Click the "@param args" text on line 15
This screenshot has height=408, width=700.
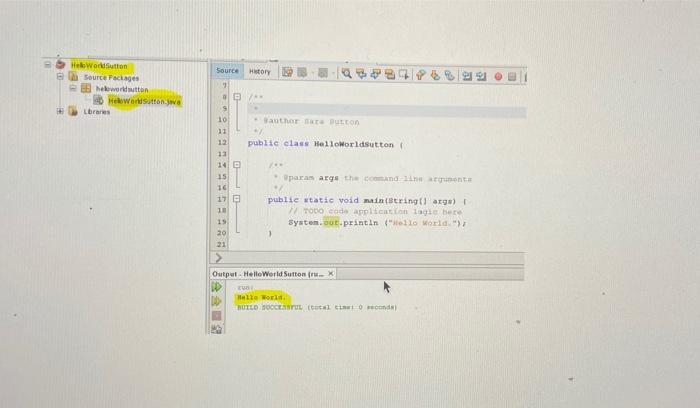[x=311, y=178]
